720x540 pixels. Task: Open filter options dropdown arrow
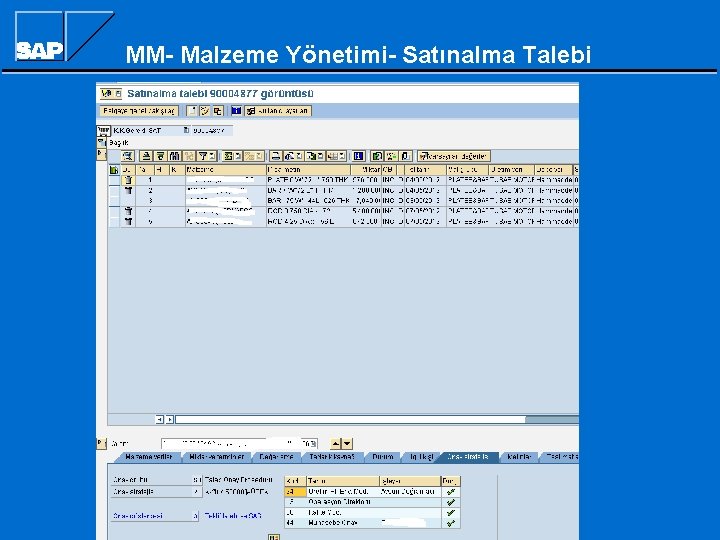[x=212, y=156]
